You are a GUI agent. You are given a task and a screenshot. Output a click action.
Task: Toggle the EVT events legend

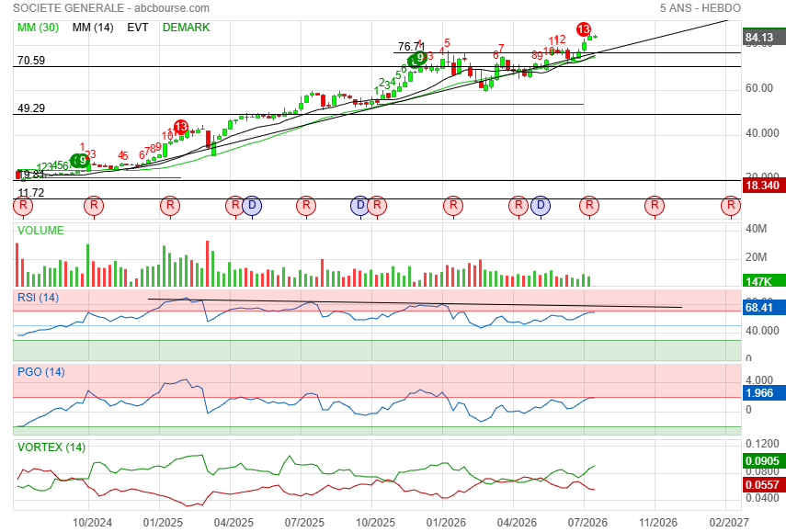138,28
